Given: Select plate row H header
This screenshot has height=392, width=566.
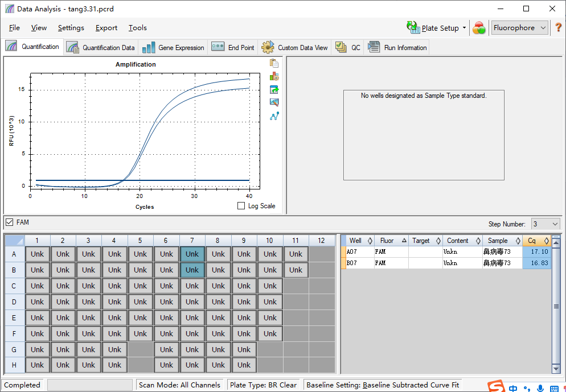Looking at the screenshot, I should pyautogui.click(x=14, y=365).
